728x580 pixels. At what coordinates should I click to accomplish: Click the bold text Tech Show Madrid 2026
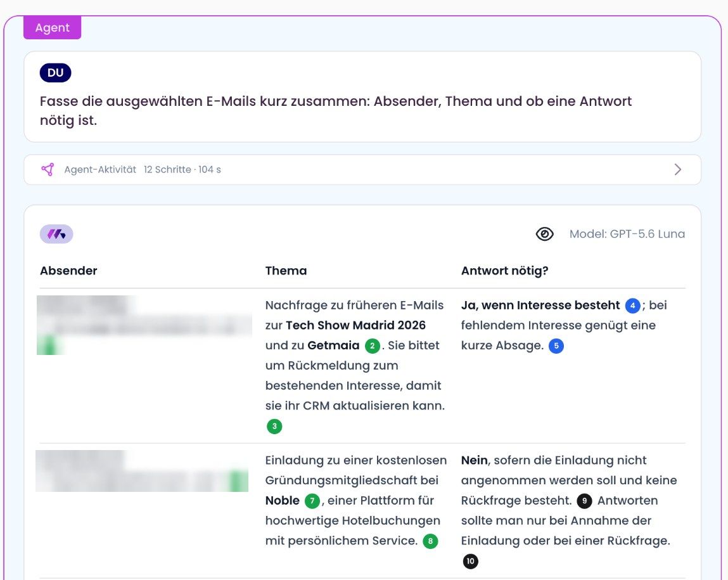click(355, 325)
